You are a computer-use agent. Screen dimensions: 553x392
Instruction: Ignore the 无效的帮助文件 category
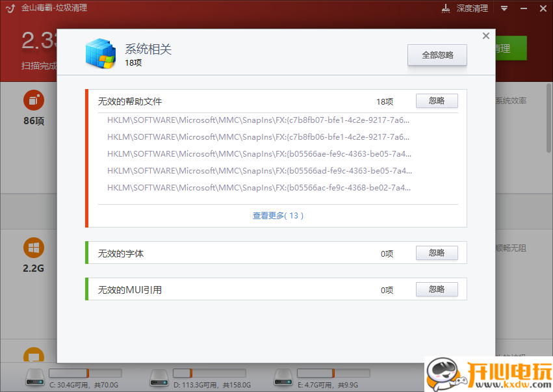click(x=437, y=101)
